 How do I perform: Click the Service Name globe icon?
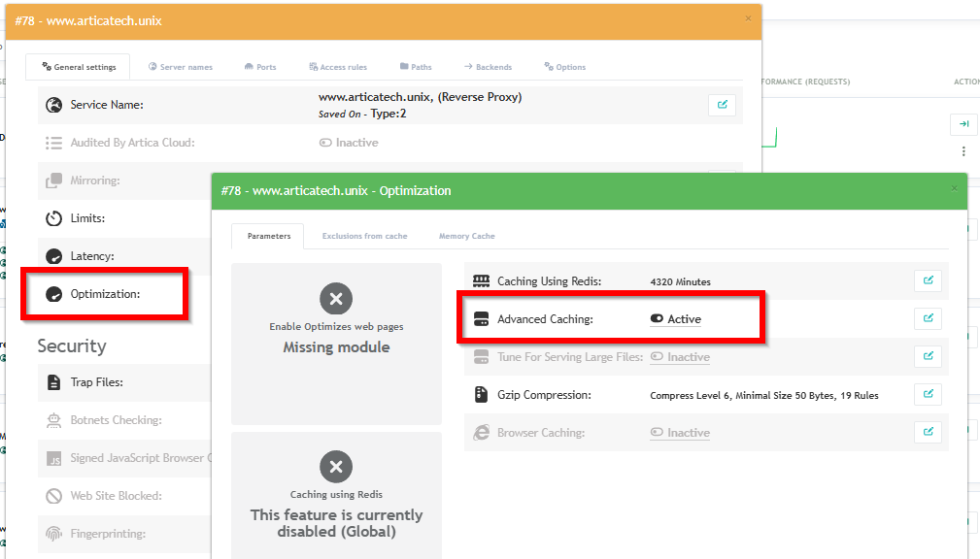coord(53,105)
